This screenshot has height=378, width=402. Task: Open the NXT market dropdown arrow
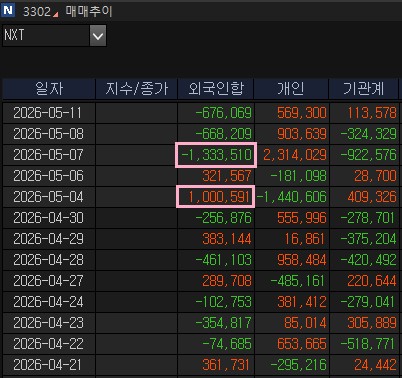coord(98,35)
